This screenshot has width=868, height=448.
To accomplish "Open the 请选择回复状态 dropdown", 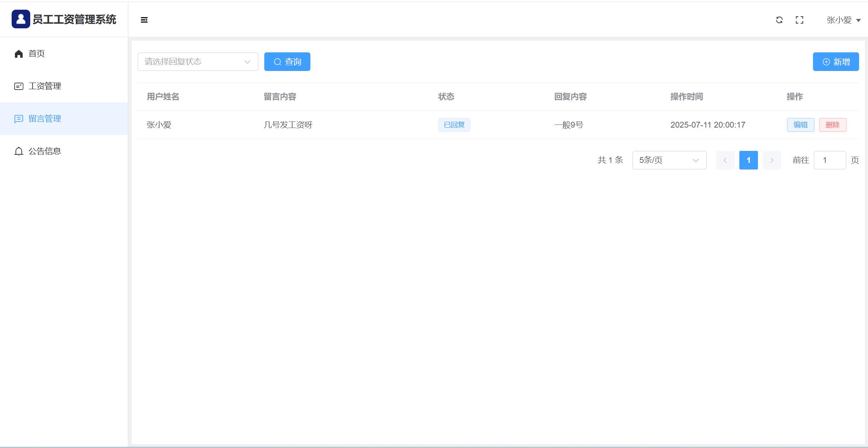I will [x=198, y=62].
